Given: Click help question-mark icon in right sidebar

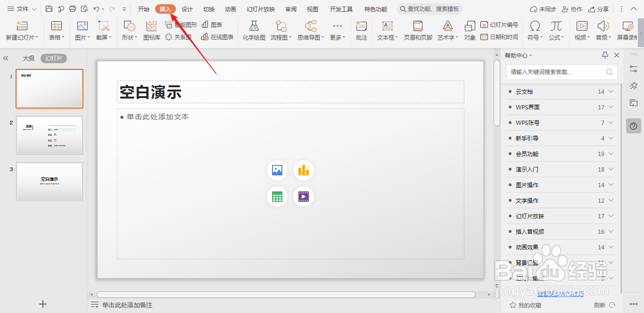Looking at the screenshot, I should (633, 126).
